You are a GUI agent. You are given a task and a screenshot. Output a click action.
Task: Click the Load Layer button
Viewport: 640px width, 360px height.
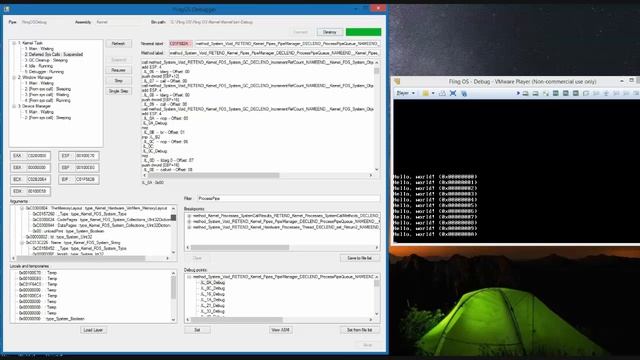[x=93, y=330]
